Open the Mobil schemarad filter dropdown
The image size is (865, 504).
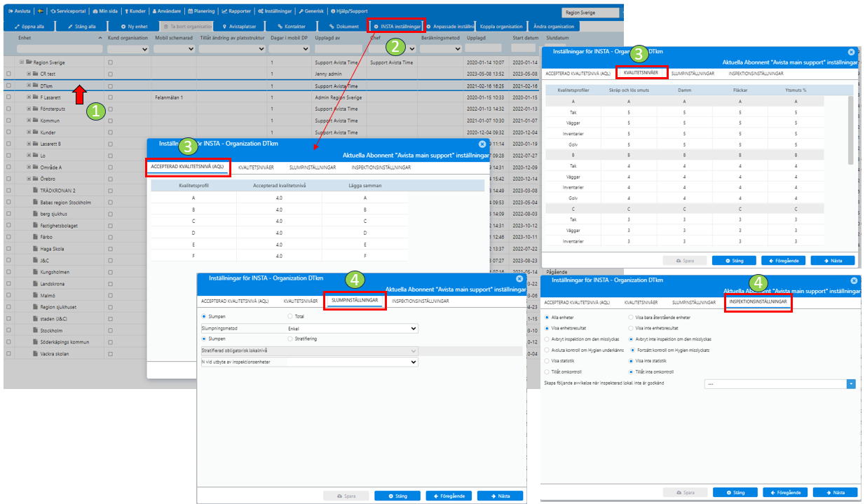[175, 49]
